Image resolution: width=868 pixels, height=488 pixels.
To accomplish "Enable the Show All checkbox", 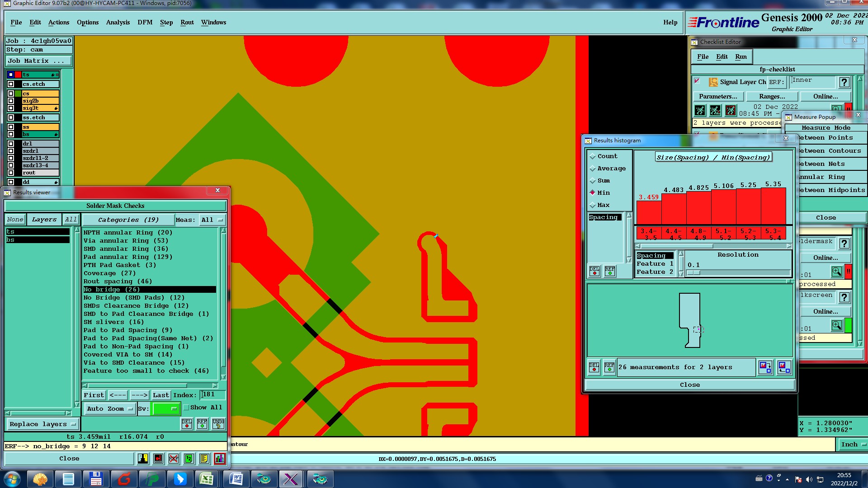I will tap(186, 408).
